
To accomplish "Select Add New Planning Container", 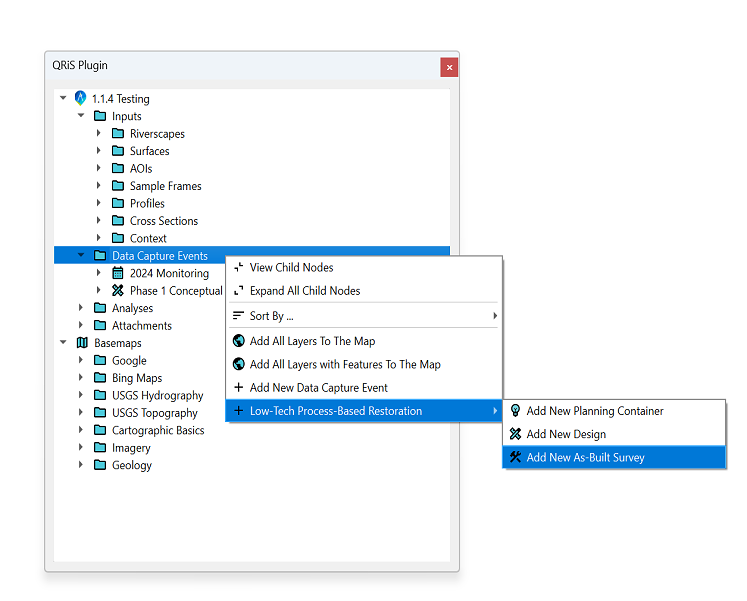I will coord(614,411).
